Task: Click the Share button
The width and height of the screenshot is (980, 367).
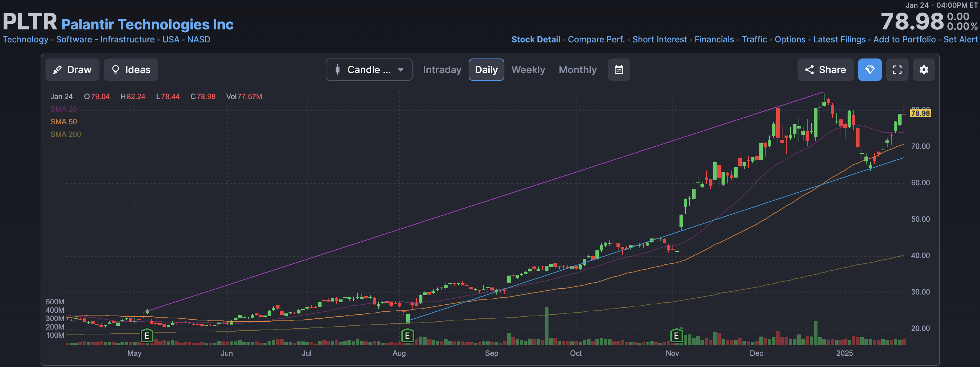Action: coord(825,70)
